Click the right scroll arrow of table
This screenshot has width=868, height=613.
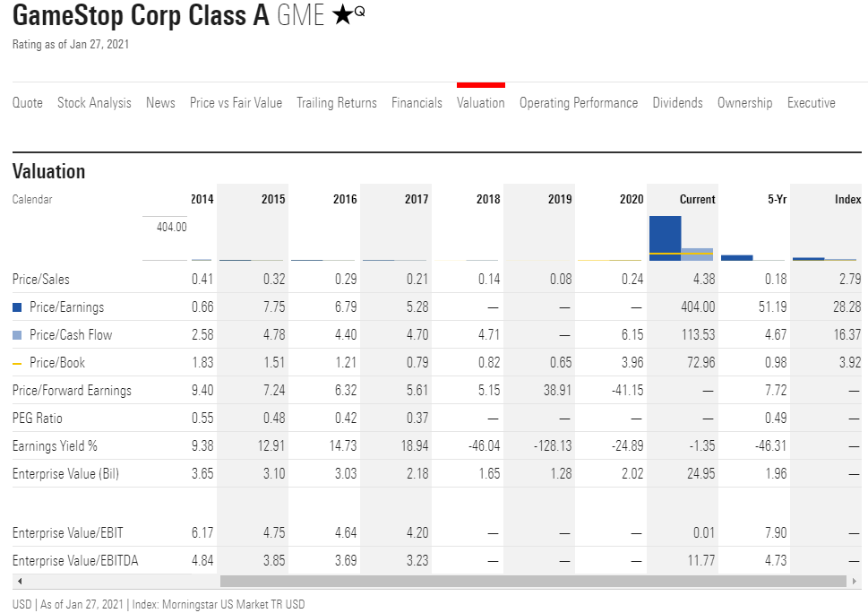click(855, 582)
